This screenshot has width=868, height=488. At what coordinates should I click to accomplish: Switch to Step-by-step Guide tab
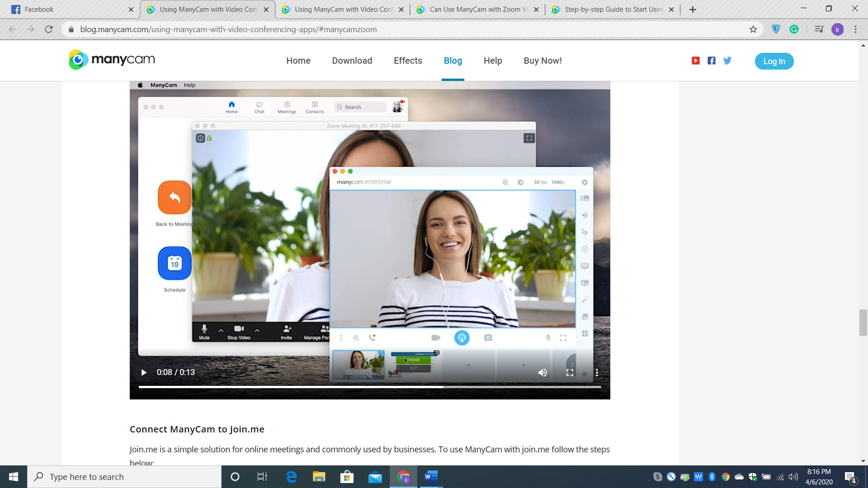tap(612, 9)
